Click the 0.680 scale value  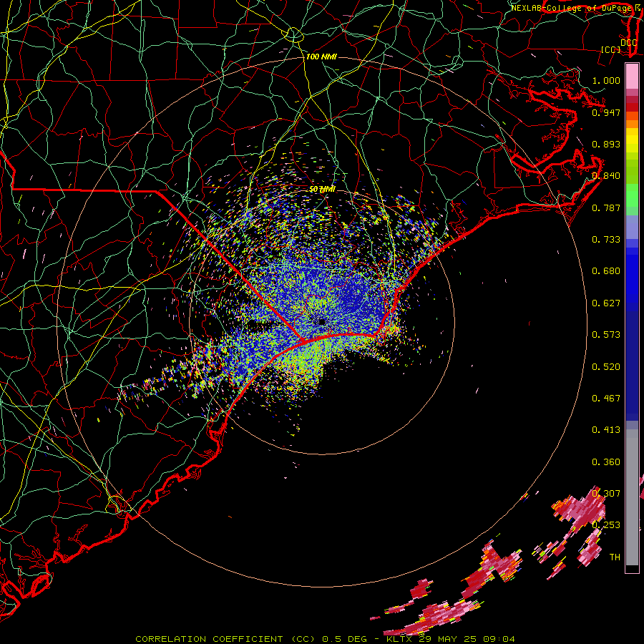click(x=606, y=271)
